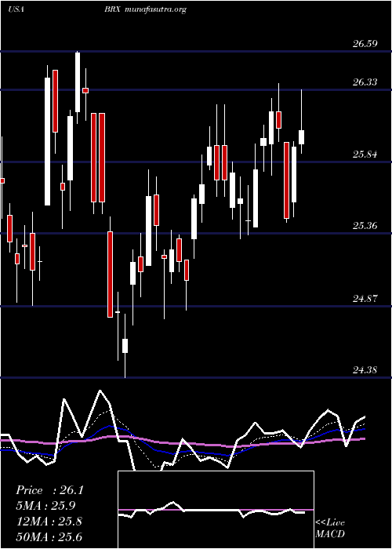Click the 24.87 price level label
The height and width of the screenshot is (549, 392).
pyautogui.click(x=365, y=298)
